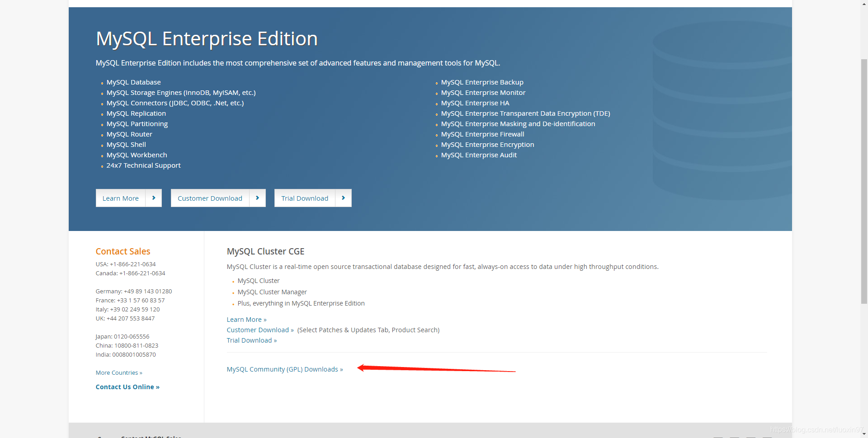This screenshot has width=868, height=438.
Task: Click MySQL Enterprise Monitor item
Action: tap(483, 93)
